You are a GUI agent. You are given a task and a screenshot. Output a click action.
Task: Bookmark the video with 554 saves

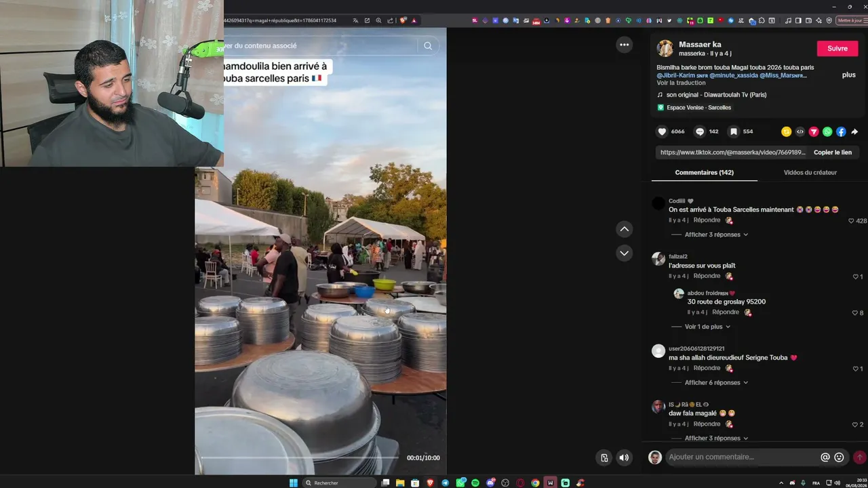(x=733, y=131)
